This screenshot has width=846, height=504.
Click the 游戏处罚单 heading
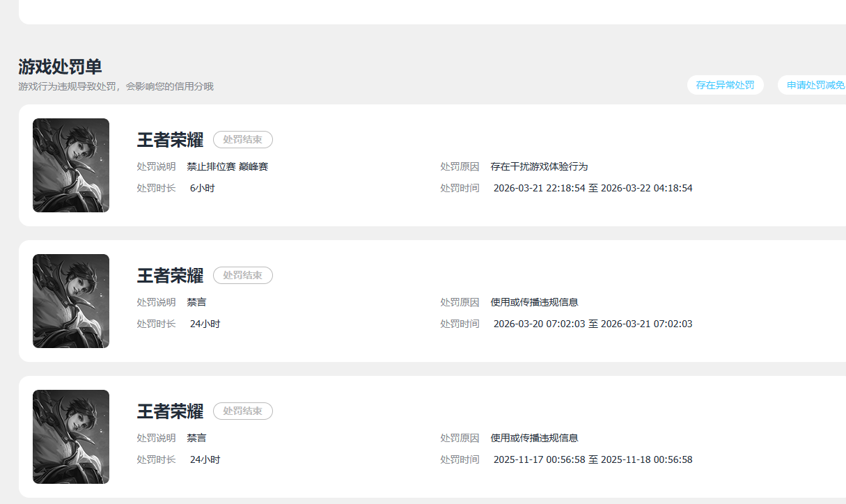60,67
